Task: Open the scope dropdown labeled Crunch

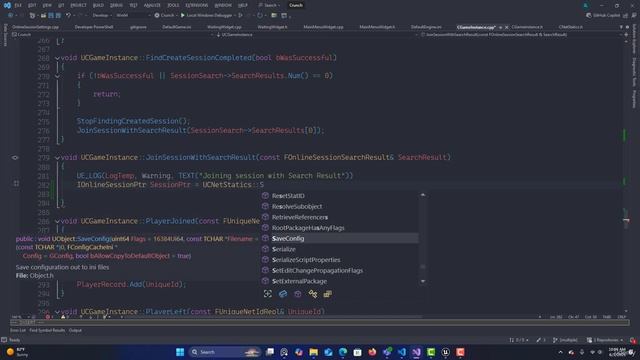Action: (x=112, y=35)
